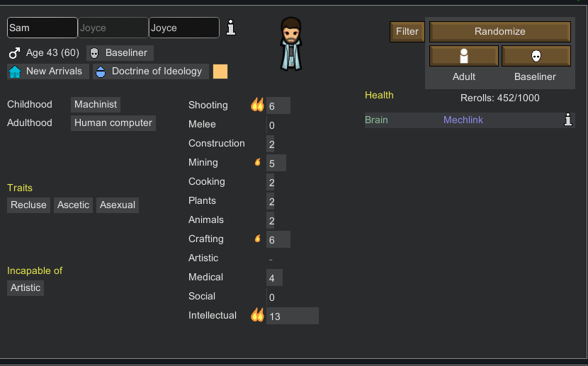Click the Human computer adulthood backstory
Image resolution: width=588 pixels, height=366 pixels.
coord(113,123)
